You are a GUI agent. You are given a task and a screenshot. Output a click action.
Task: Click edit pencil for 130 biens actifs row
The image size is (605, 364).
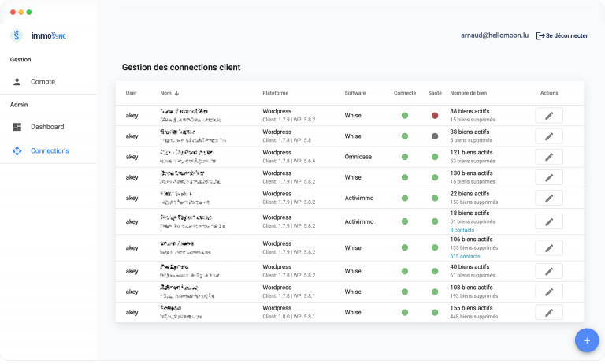(x=549, y=177)
